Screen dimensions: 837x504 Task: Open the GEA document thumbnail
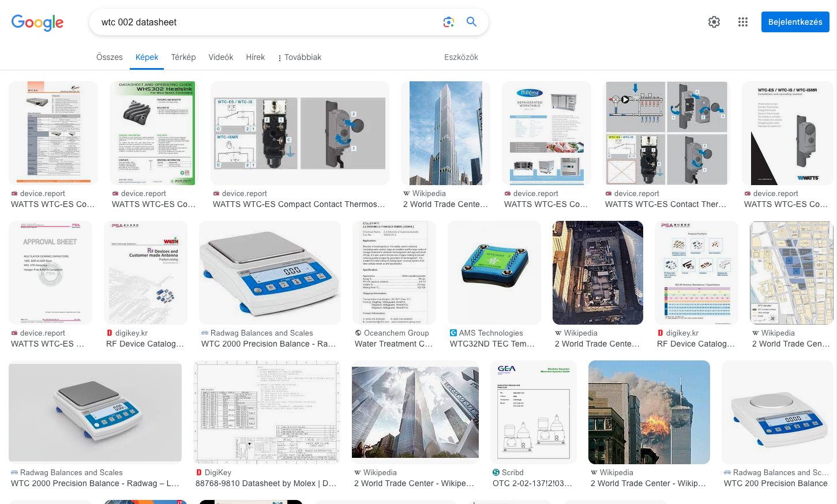tap(534, 412)
